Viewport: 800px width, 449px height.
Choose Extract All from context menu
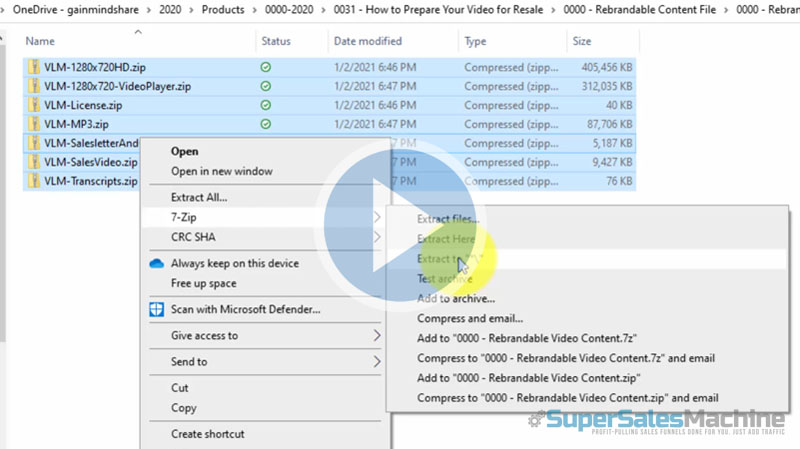199,198
